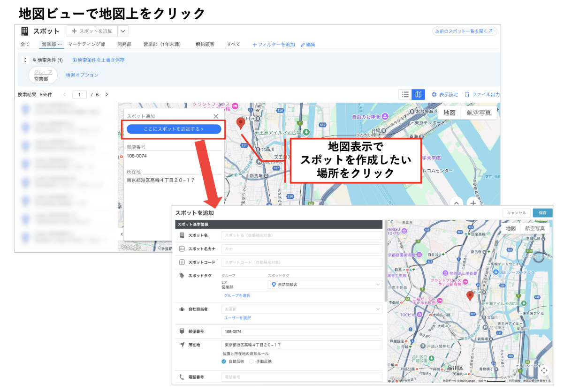
Task: Click 自由の女神像 landmark marker on map
Action: click(385, 116)
